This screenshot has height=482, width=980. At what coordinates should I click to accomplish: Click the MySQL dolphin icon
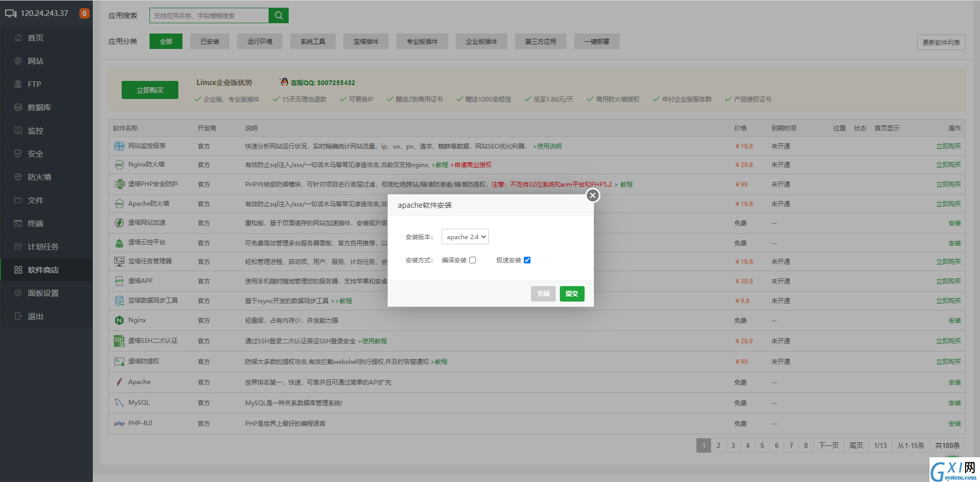point(119,403)
